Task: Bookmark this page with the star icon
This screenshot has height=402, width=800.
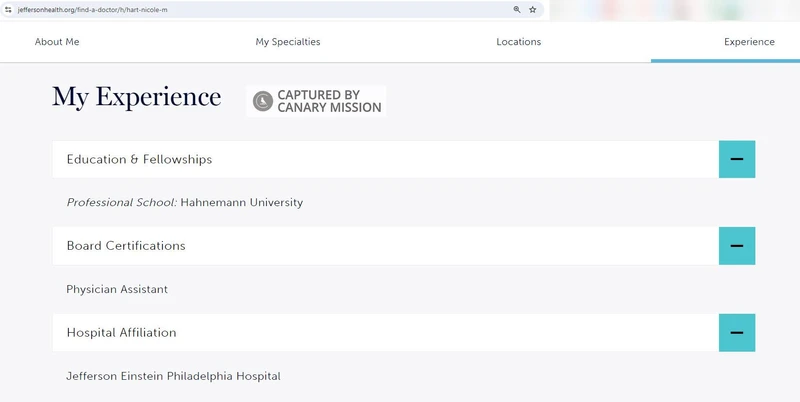Action: [533, 9]
